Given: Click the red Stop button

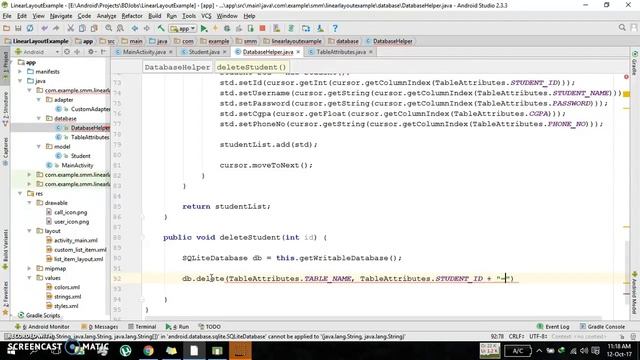Looking at the screenshot, I should [x=262, y=28].
